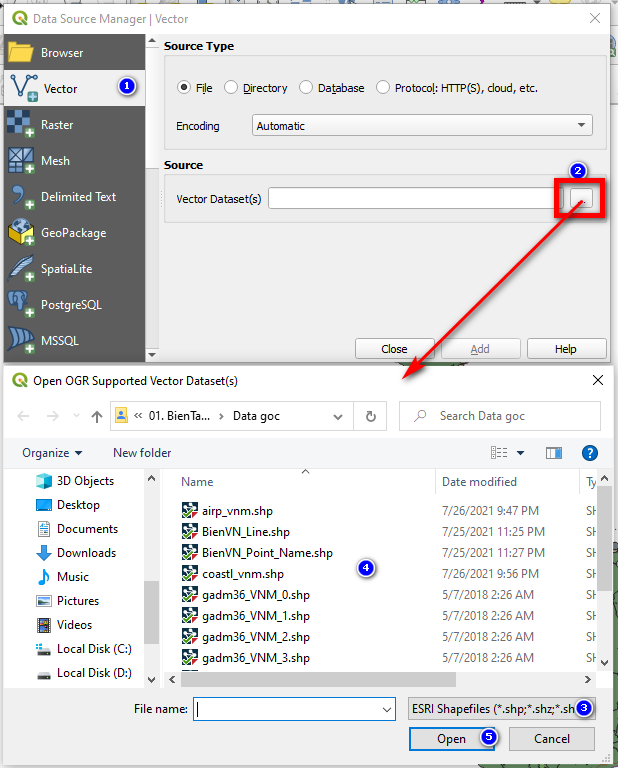Go back in file dialog navigation
Viewport: 618px width, 768px height.
click(x=23, y=416)
